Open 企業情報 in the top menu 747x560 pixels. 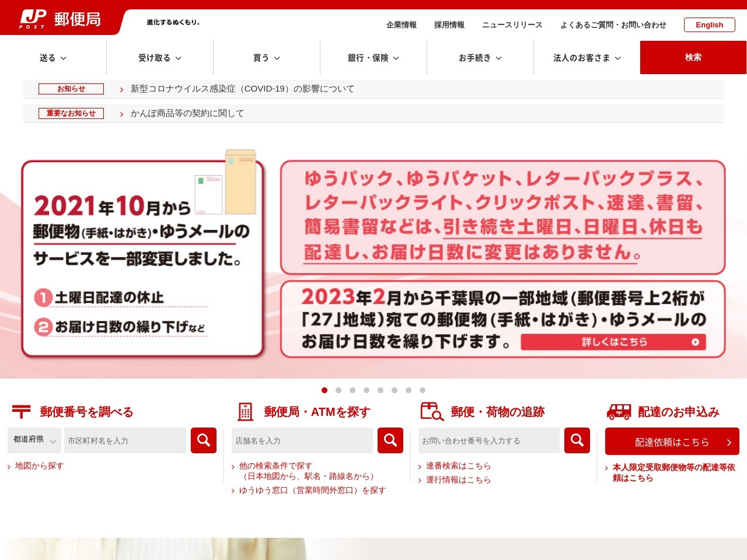click(x=402, y=25)
